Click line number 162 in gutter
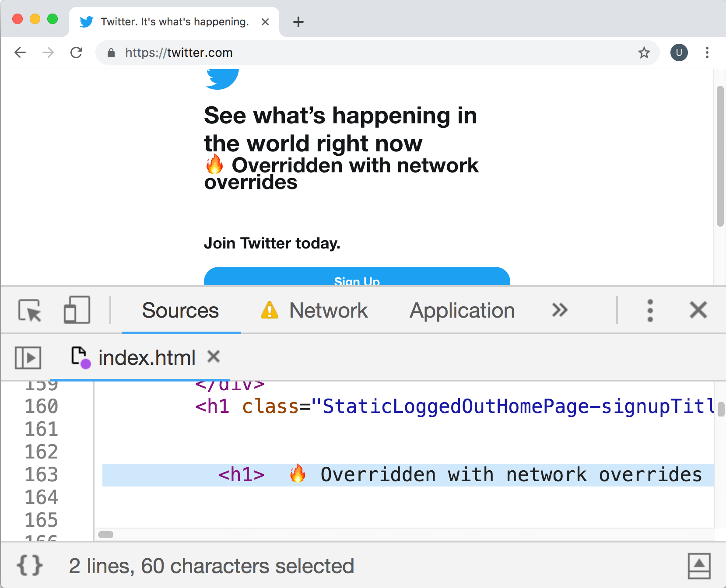This screenshot has width=726, height=588. point(42,452)
